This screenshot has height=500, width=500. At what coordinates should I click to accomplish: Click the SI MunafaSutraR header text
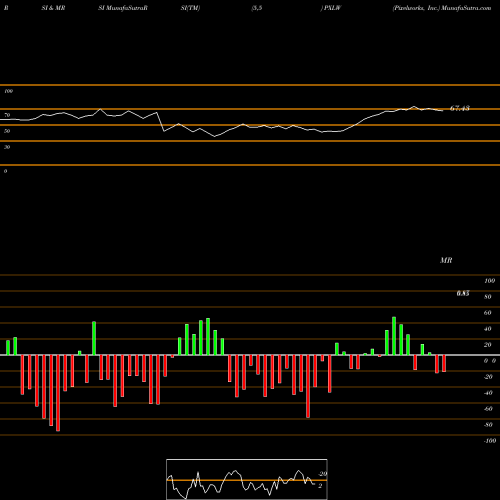123,8
